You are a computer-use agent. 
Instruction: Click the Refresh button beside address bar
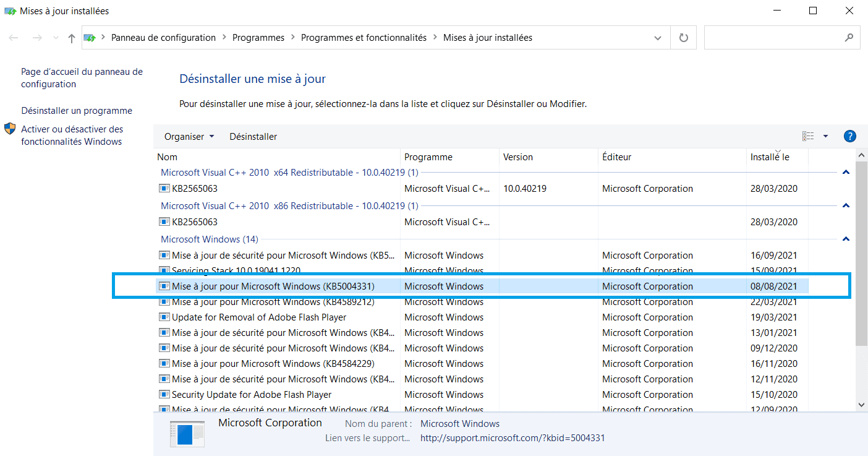click(684, 38)
